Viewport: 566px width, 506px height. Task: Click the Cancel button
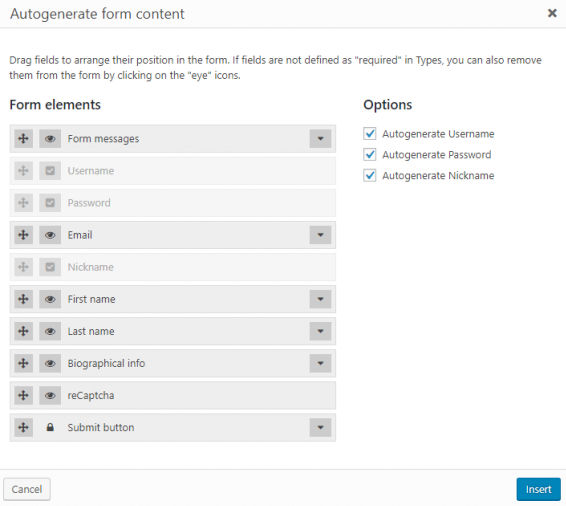(x=27, y=489)
